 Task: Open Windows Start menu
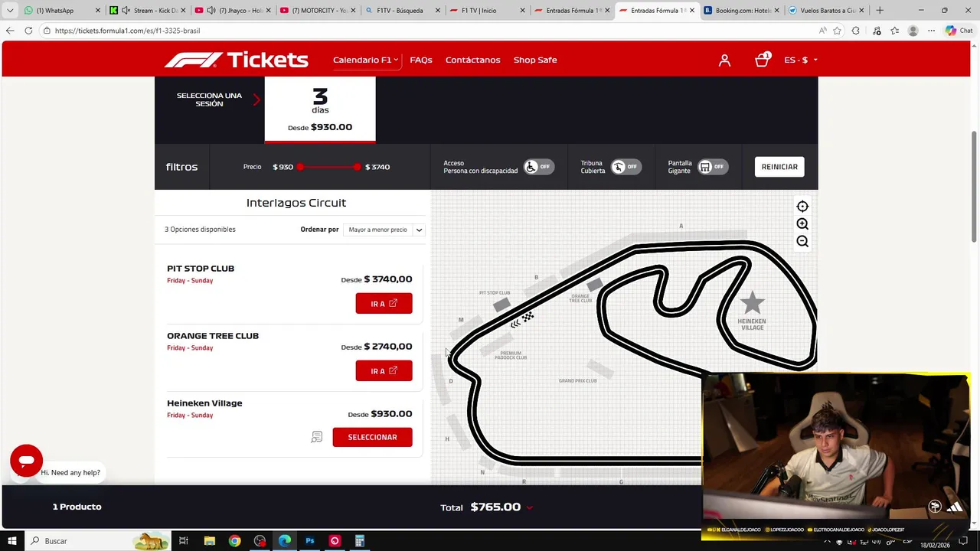(x=12, y=541)
